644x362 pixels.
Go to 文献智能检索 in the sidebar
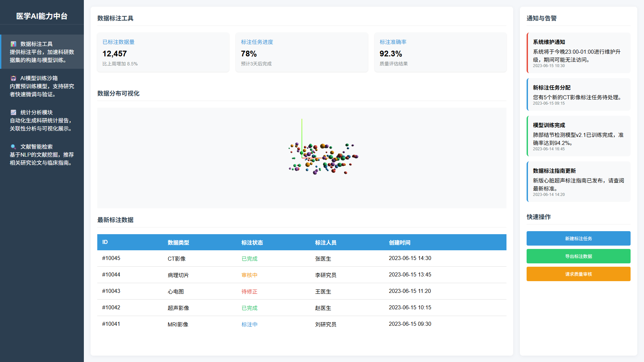pos(42,155)
